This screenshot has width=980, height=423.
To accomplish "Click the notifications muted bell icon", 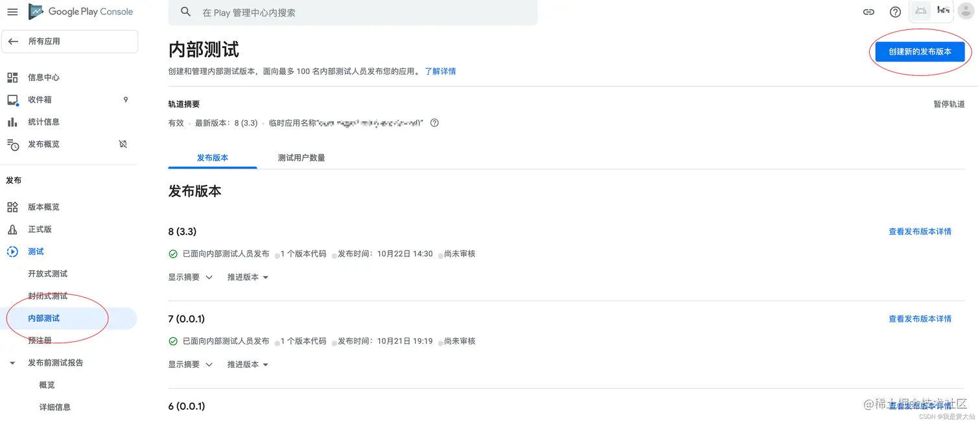I will 122,143.
